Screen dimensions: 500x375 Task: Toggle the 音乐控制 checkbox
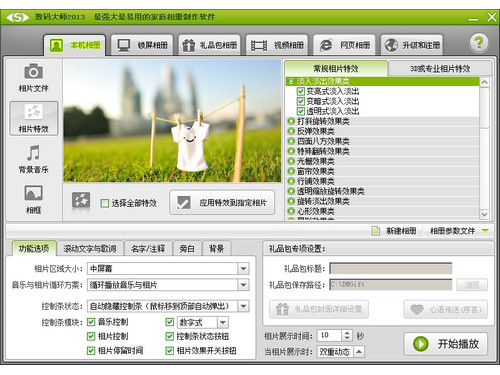tap(91, 322)
